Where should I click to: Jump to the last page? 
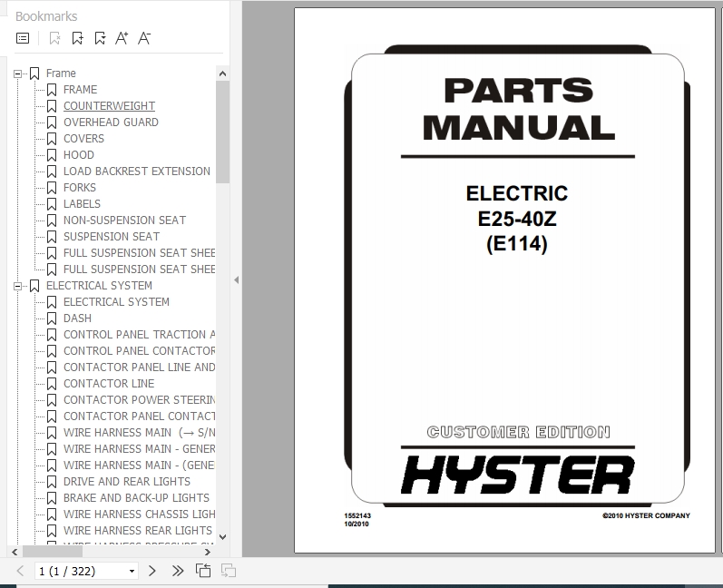[x=178, y=571]
